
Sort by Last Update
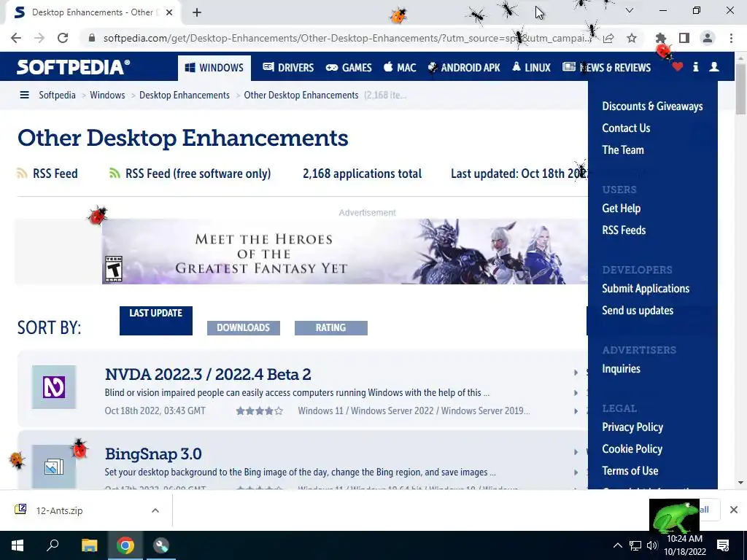click(x=156, y=321)
